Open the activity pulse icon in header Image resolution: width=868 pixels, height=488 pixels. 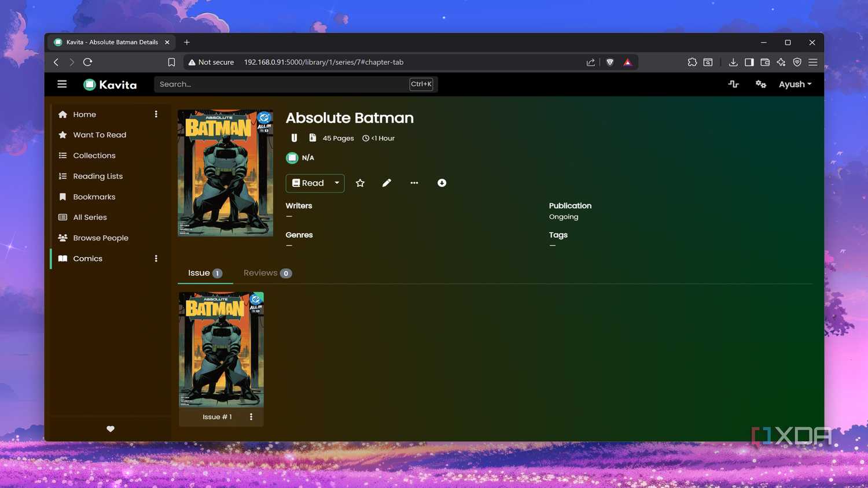733,84
